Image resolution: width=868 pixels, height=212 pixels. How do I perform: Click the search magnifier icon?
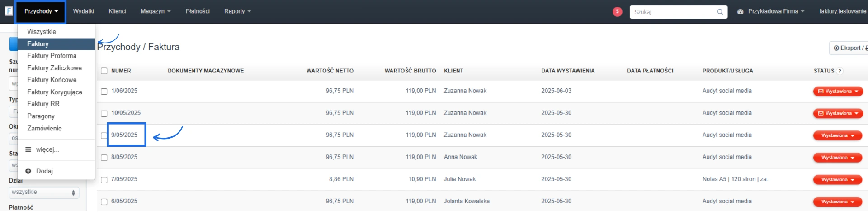point(720,12)
